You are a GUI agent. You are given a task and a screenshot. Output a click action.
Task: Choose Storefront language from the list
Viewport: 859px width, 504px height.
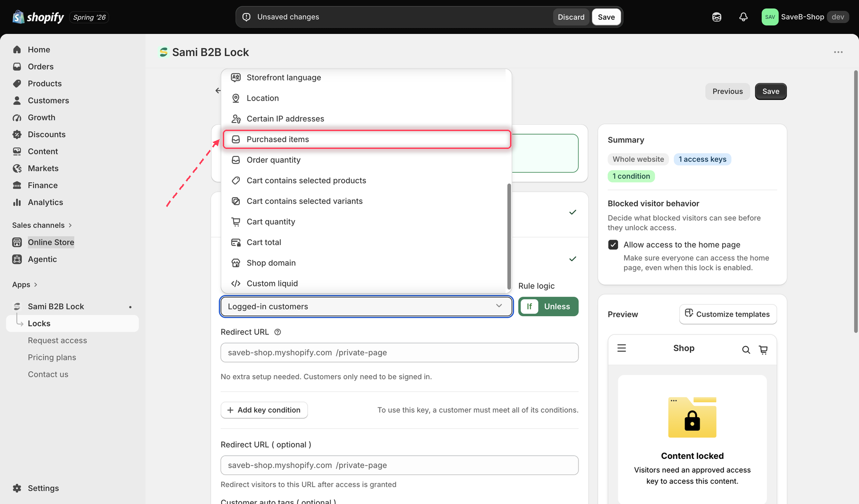[366, 78]
